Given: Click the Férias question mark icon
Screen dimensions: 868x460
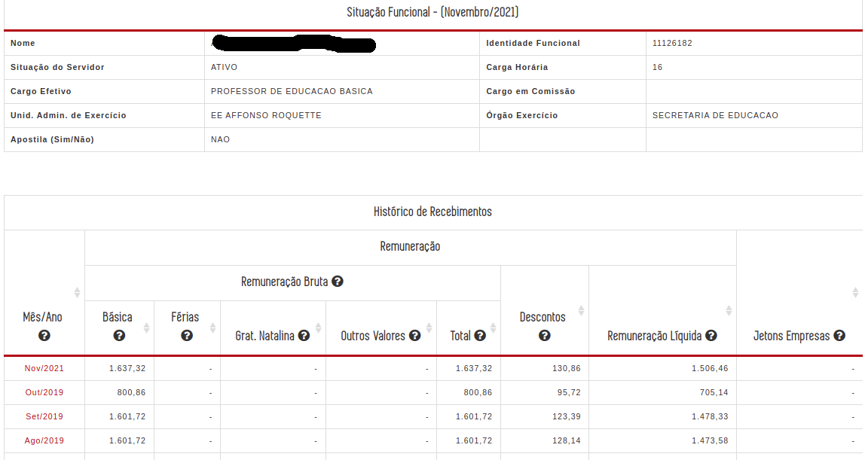Looking at the screenshot, I should (x=187, y=336).
